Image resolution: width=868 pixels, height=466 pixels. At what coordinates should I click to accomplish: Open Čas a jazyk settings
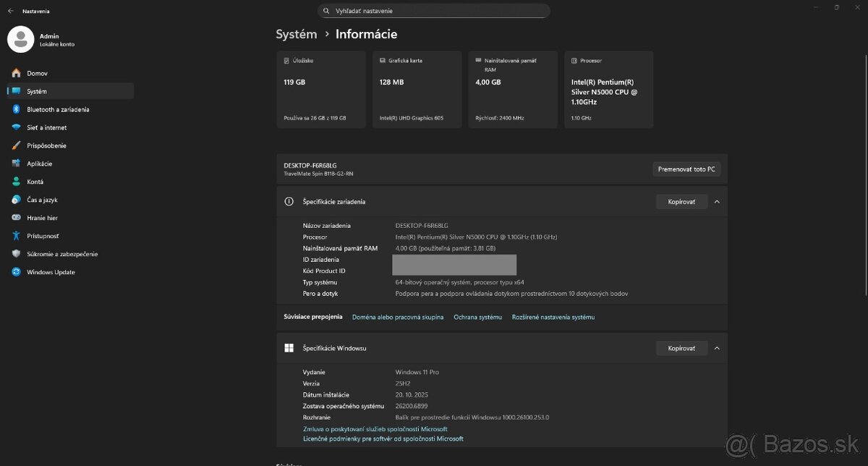42,200
